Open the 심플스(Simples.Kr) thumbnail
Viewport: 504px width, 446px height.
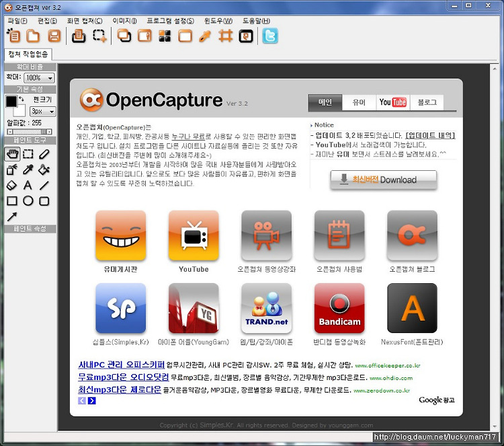(x=120, y=308)
